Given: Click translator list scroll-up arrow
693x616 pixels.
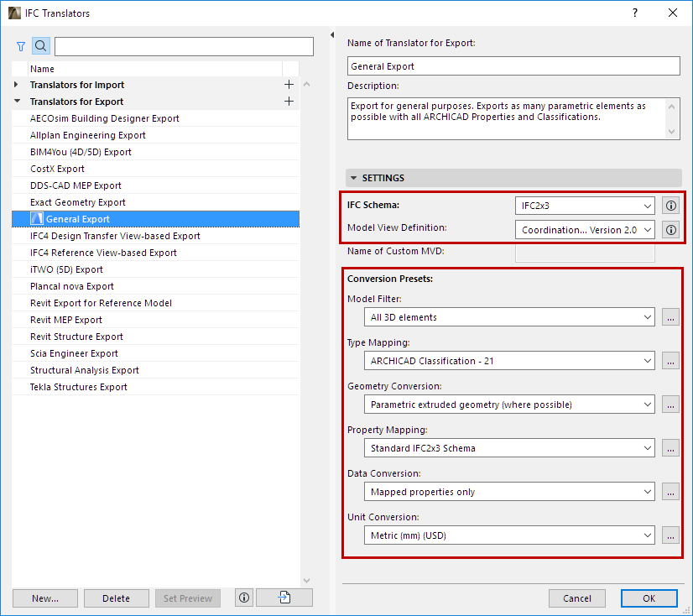Looking at the screenshot, I should pyautogui.click(x=306, y=84).
